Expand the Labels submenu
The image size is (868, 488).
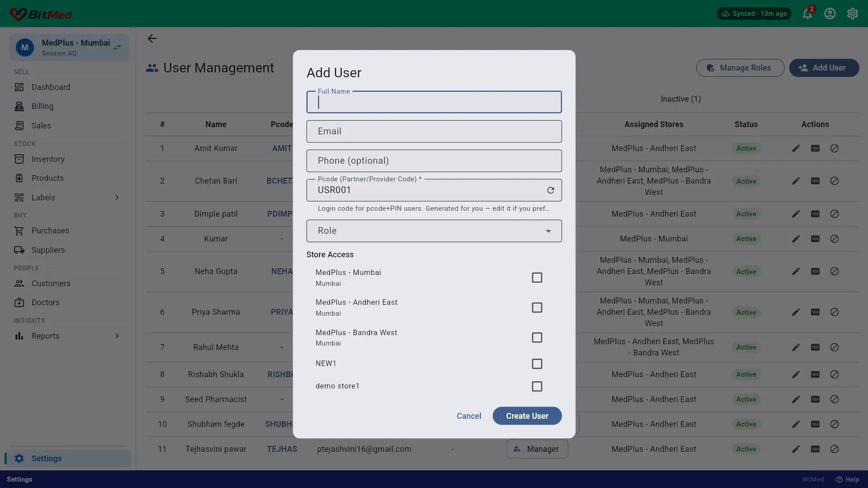click(117, 198)
